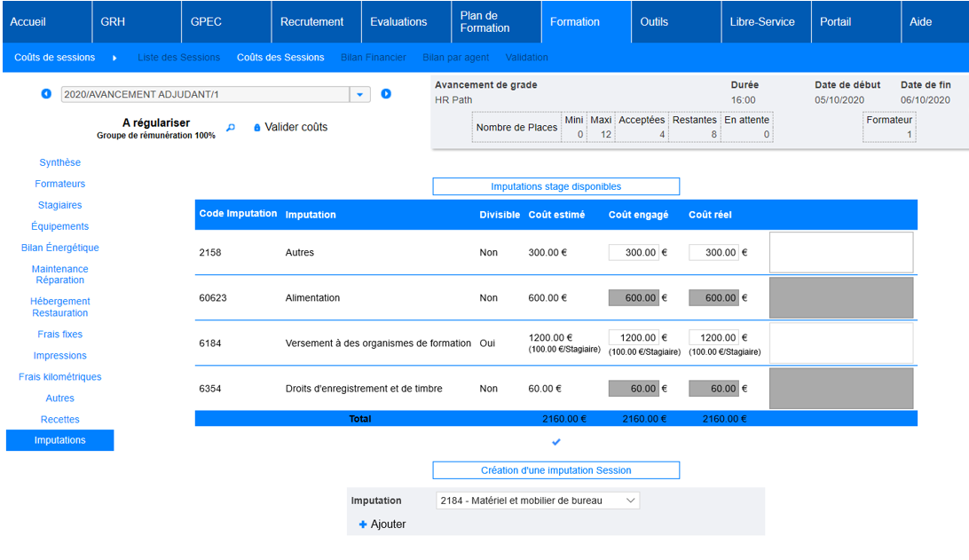Switch to Liste des Sessions tab
This screenshot has width=969, height=560.
(x=178, y=58)
